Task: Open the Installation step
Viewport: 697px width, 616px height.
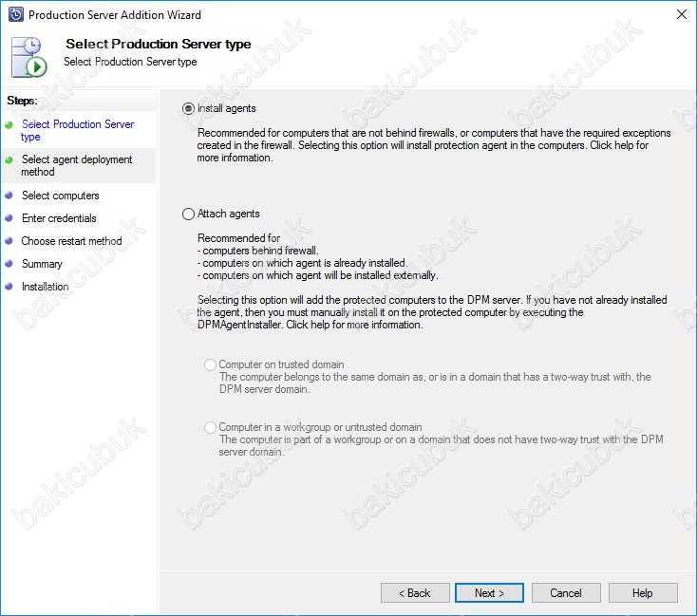Action: 46,287
